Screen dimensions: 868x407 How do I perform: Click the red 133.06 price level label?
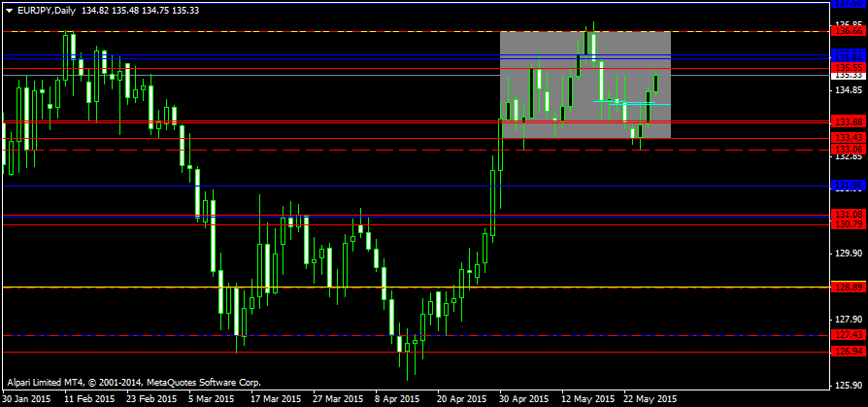click(848, 150)
